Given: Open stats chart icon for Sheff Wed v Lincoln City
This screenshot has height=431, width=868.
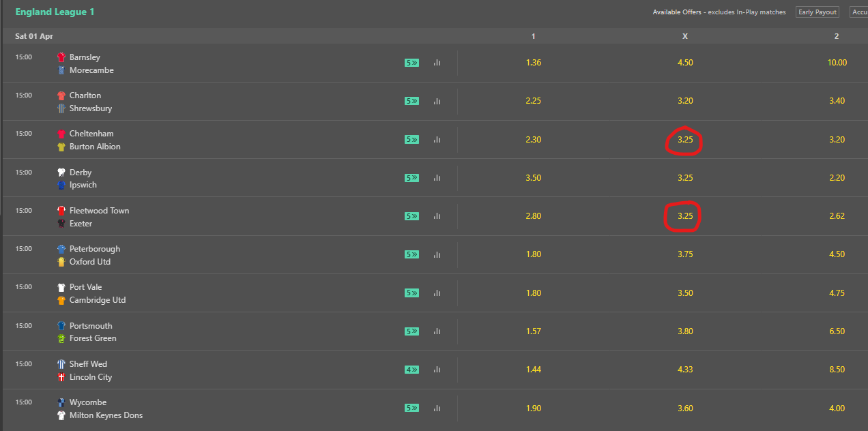Looking at the screenshot, I should pyautogui.click(x=437, y=370).
